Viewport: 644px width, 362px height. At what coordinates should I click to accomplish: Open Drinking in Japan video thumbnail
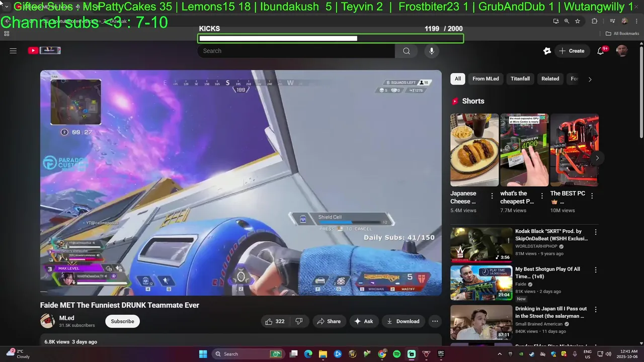[481, 322]
